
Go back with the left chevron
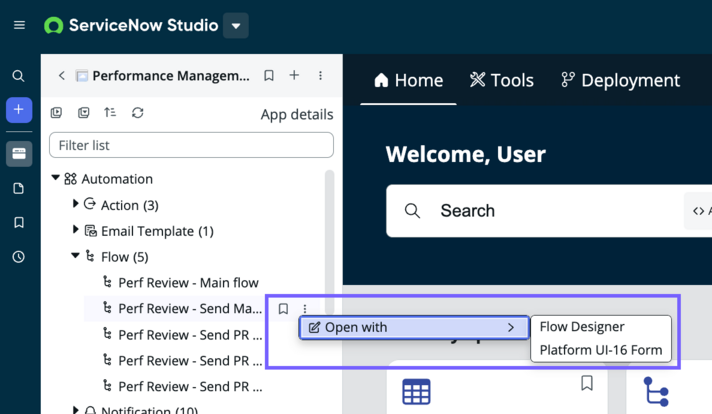(x=62, y=75)
